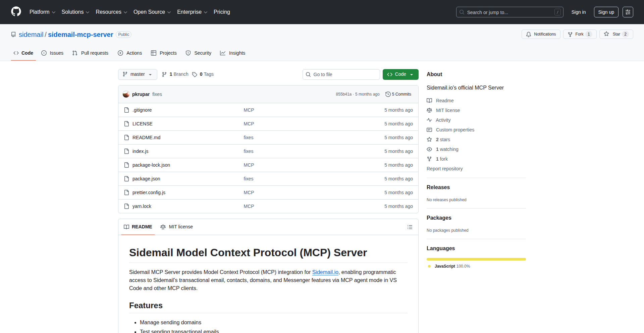Click the Notifications bell button
This screenshot has width=644, height=333.
541,34
